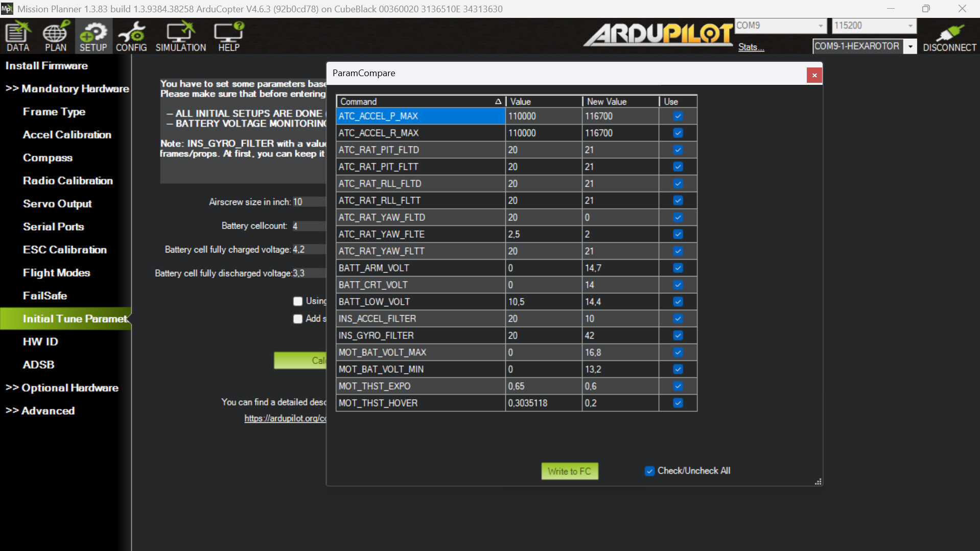Uncheck Use for ATC_RAT_YAW_FLTD
Image resolution: width=980 pixels, height=551 pixels.
(x=678, y=217)
